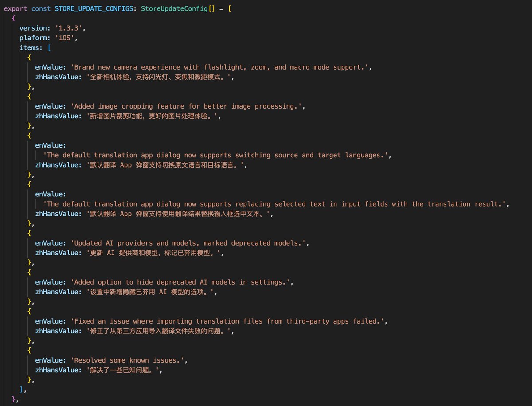The width and height of the screenshot is (532, 406).
Task: Click the 'export' keyword in line one
Action: pos(16,8)
